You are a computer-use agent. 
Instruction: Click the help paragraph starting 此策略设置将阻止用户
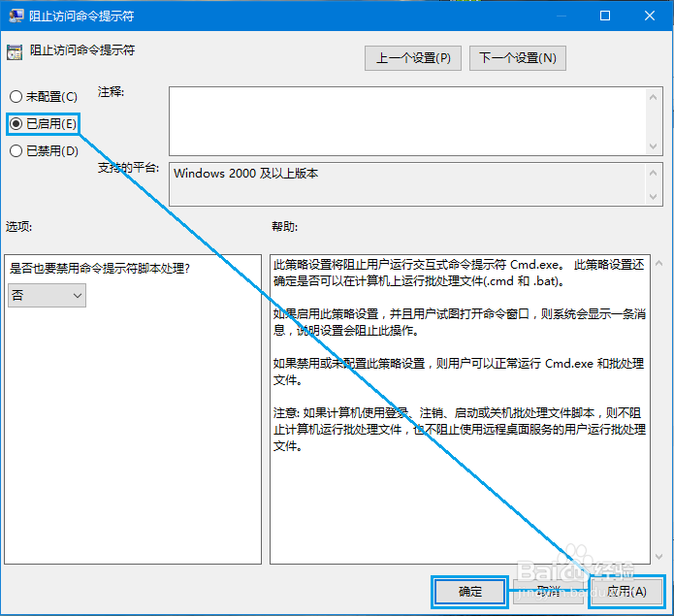coord(459,273)
